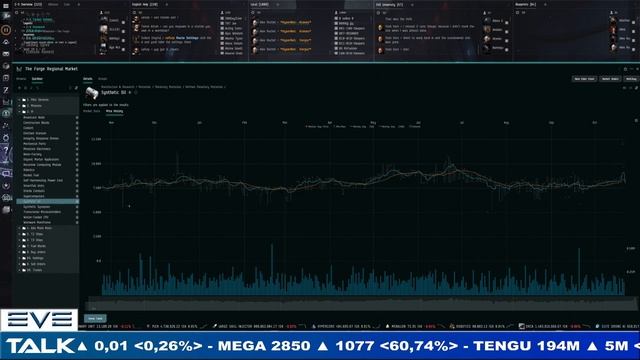The width and height of the screenshot is (640, 360).
Task: Click chart settings icon right of month axis
Action: click(636, 121)
